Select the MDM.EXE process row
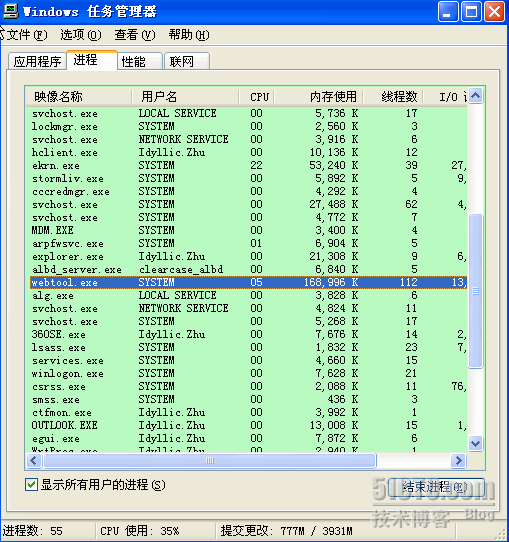The width and height of the screenshot is (509, 542). click(x=248, y=231)
